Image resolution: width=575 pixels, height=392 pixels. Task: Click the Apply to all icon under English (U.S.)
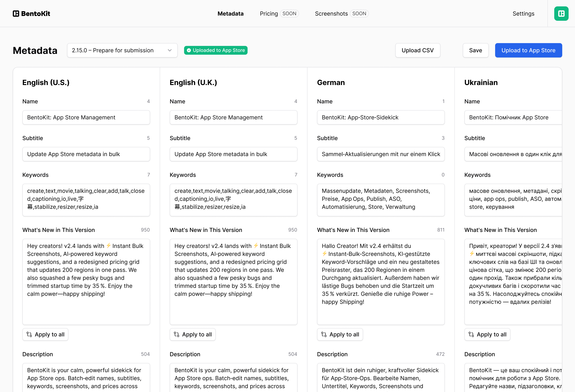tap(29, 334)
